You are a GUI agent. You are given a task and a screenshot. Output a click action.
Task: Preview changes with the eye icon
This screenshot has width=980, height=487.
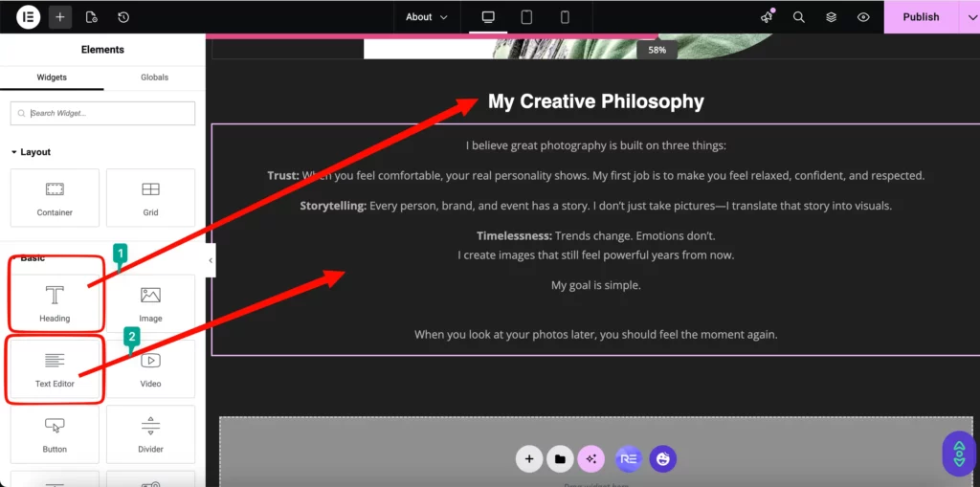pyautogui.click(x=864, y=17)
